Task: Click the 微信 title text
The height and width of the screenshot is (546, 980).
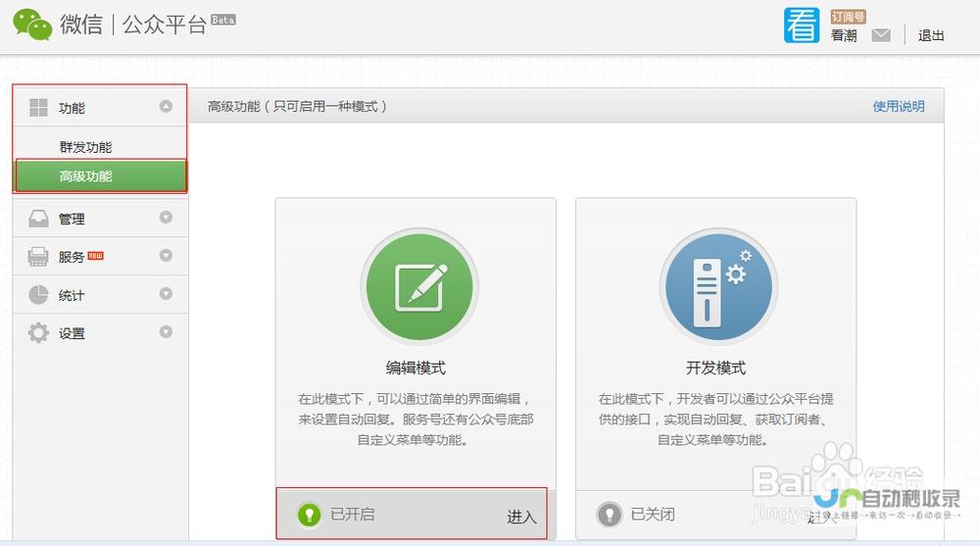Action: tap(81, 25)
